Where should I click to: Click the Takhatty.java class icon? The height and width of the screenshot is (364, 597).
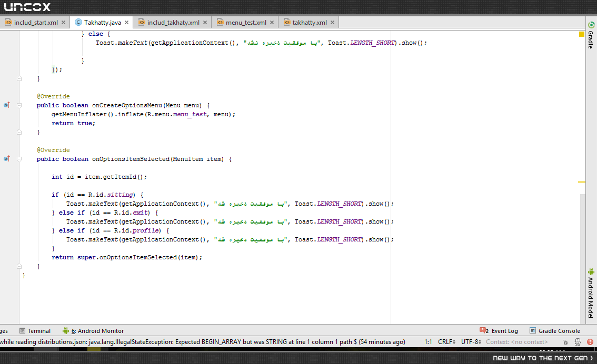click(x=78, y=23)
